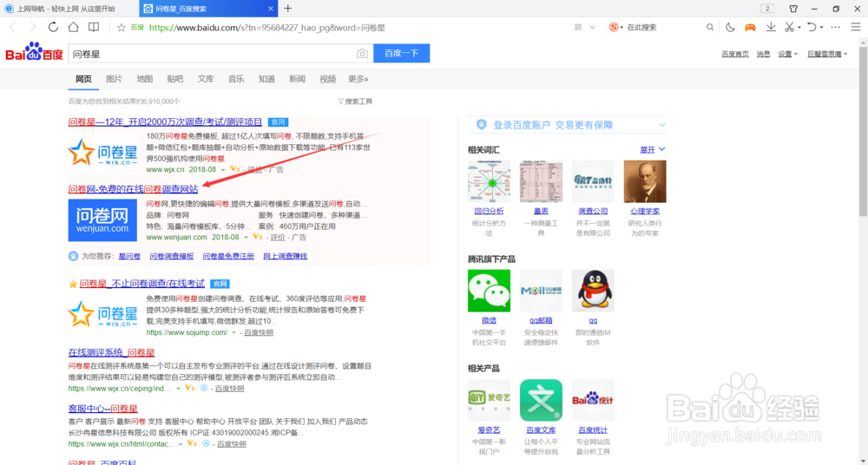
Task: Open a new tab with the plus button
Action: click(x=288, y=9)
